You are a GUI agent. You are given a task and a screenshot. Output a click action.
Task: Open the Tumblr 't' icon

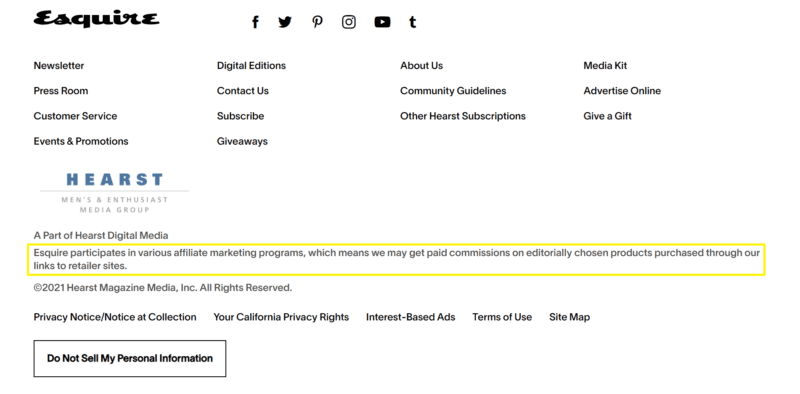(x=413, y=22)
